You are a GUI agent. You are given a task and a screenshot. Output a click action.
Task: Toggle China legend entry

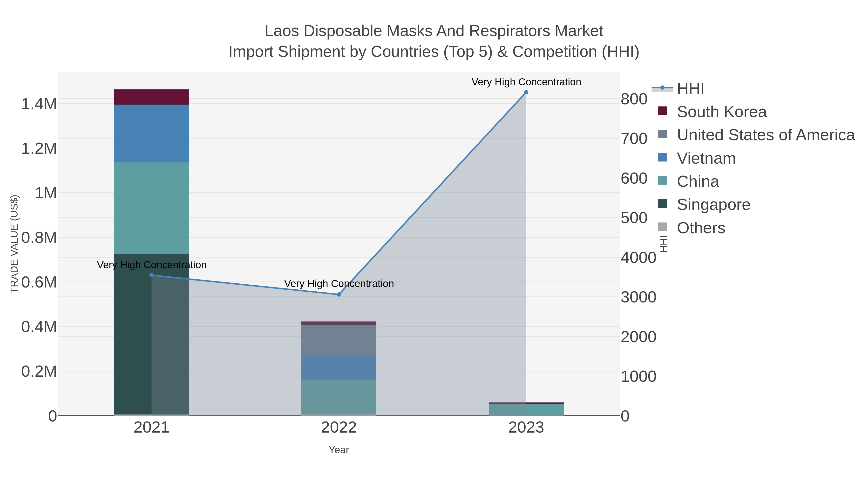click(688, 181)
